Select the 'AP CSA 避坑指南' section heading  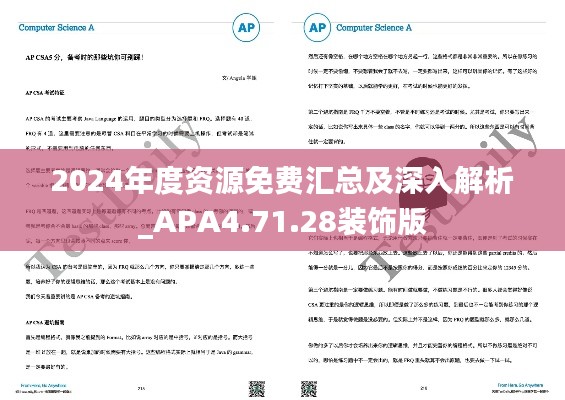pyautogui.click(x=45, y=323)
